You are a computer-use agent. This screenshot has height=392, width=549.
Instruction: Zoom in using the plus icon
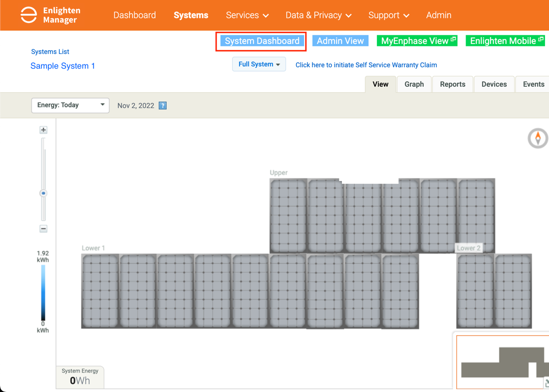tap(43, 130)
